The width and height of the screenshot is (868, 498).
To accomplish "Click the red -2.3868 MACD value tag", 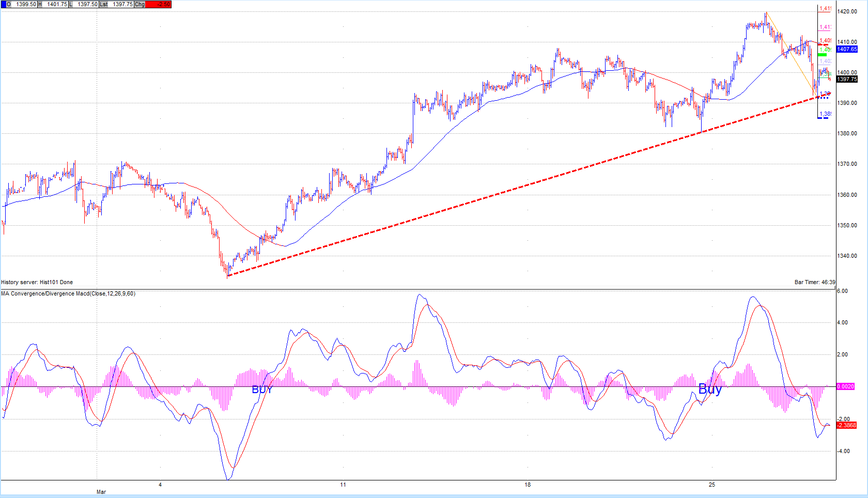I will point(847,425).
